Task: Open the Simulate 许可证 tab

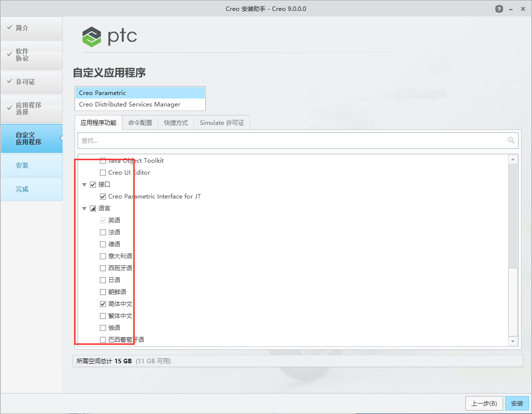Action: click(x=221, y=122)
